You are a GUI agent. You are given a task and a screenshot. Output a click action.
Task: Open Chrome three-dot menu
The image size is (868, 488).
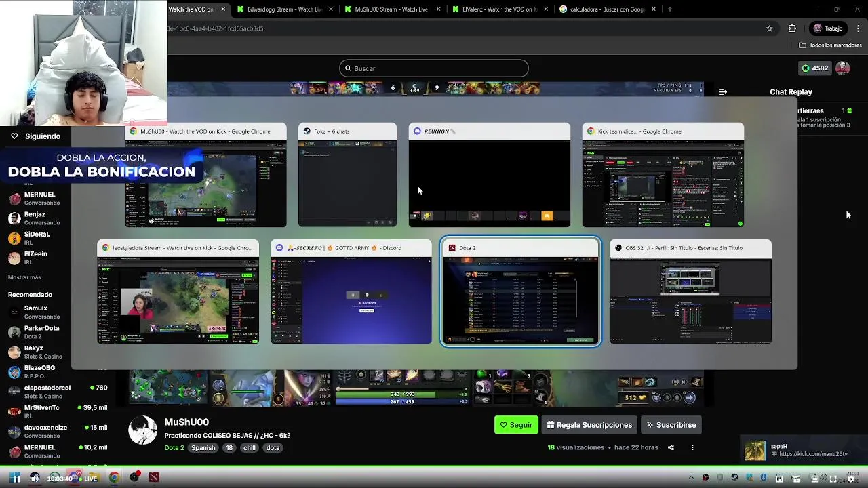pyautogui.click(x=858, y=28)
